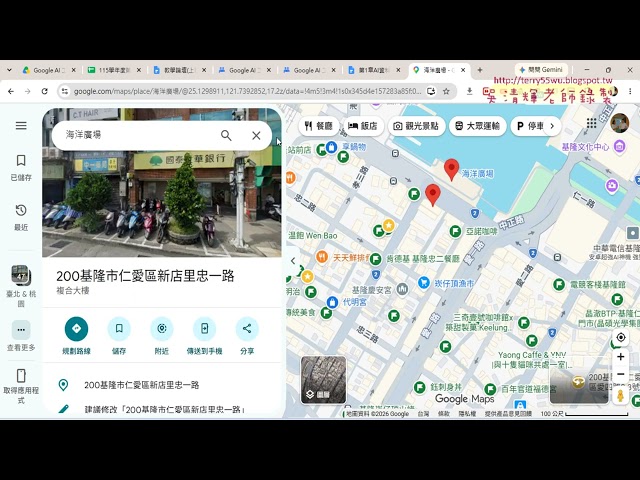Screen dimensions: 640x480
Task: Click the Street View pegman icon
Action: (x=621, y=396)
